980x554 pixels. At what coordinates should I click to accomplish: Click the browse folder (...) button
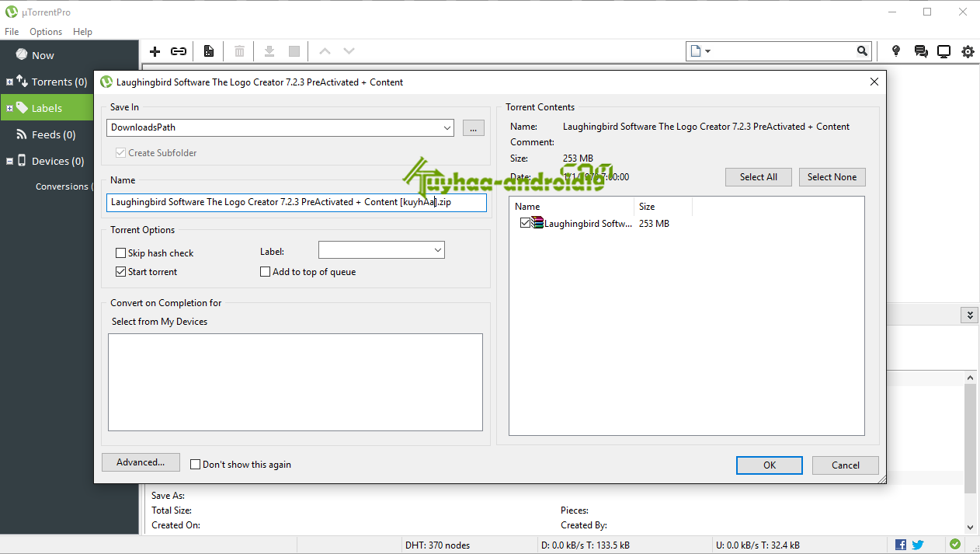[x=473, y=127]
